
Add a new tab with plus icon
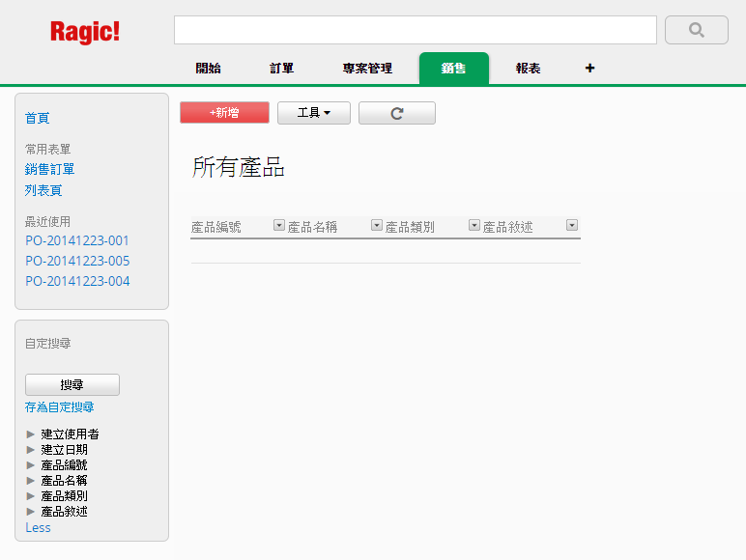pos(589,69)
